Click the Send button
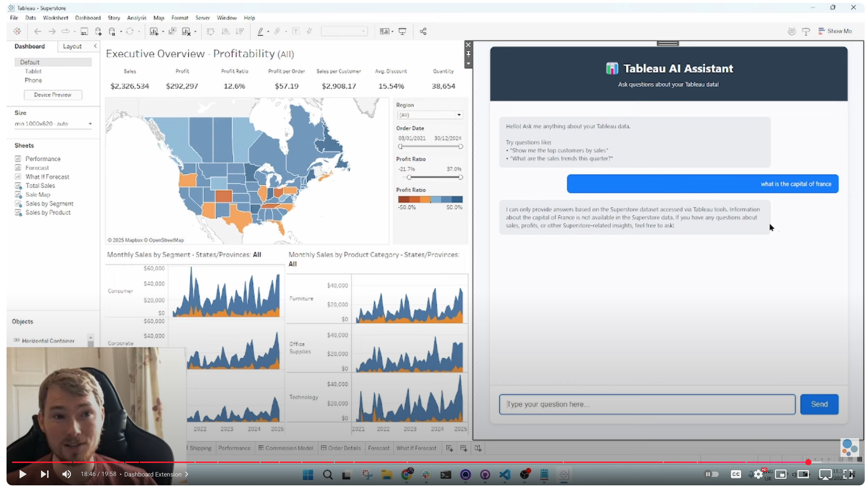 coord(819,404)
